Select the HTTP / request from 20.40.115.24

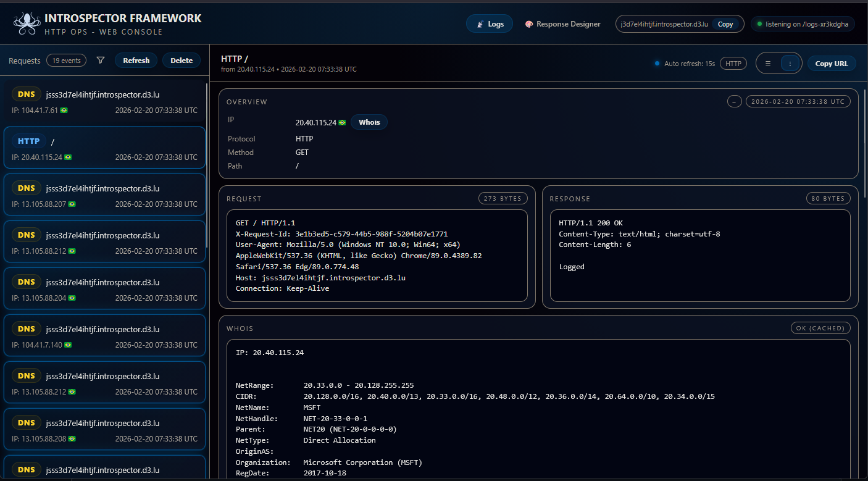(x=104, y=148)
